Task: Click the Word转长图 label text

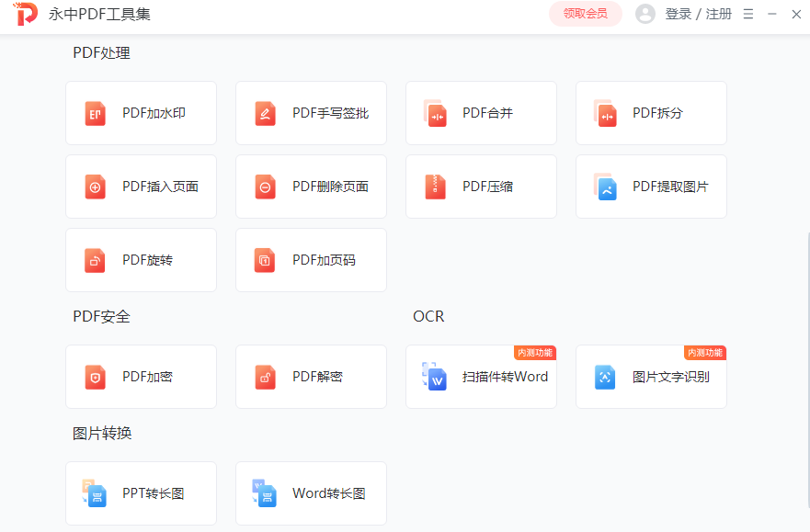Action: point(329,493)
